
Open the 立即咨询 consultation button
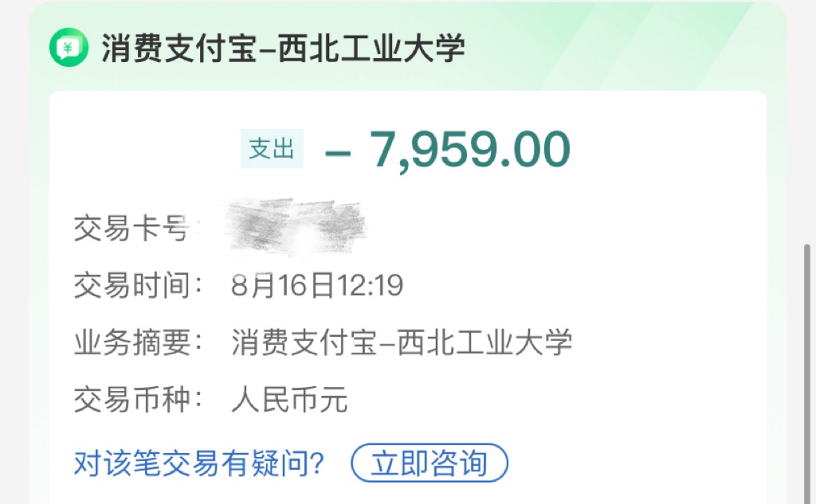pos(430,463)
